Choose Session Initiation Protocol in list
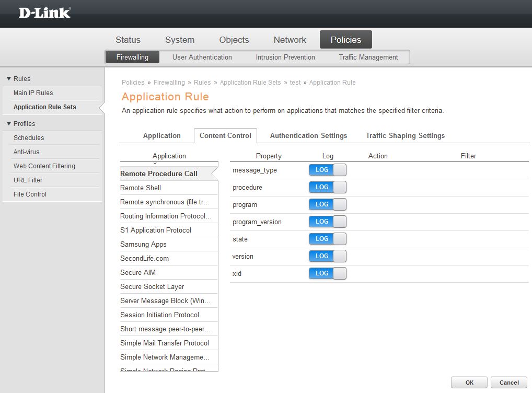The image size is (532, 393). pyautogui.click(x=159, y=315)
